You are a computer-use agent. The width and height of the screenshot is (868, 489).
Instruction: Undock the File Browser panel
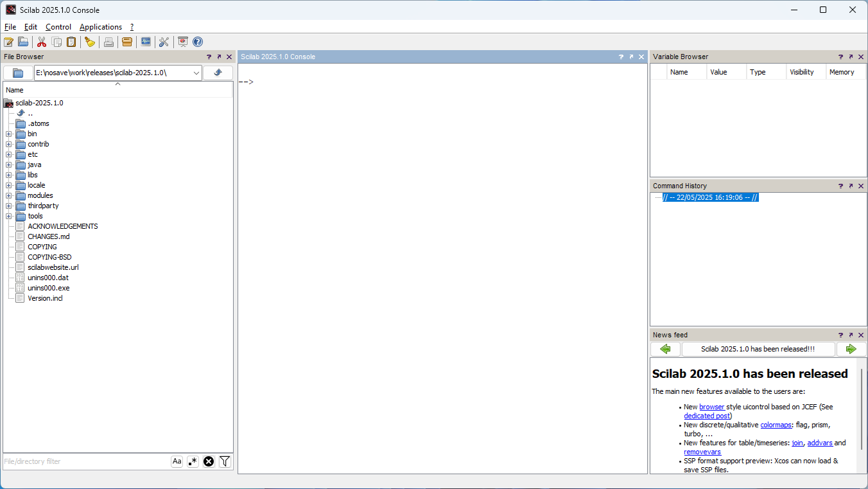[x=219, y=57]
